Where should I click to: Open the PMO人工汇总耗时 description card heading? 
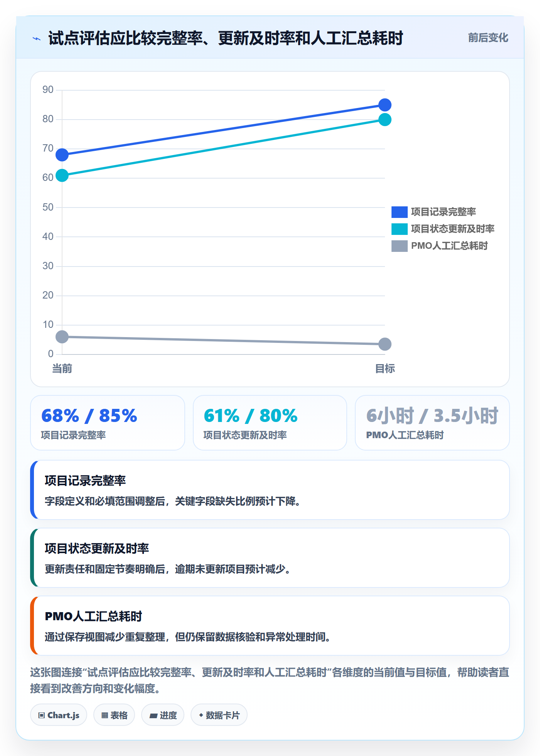point(93,616)
